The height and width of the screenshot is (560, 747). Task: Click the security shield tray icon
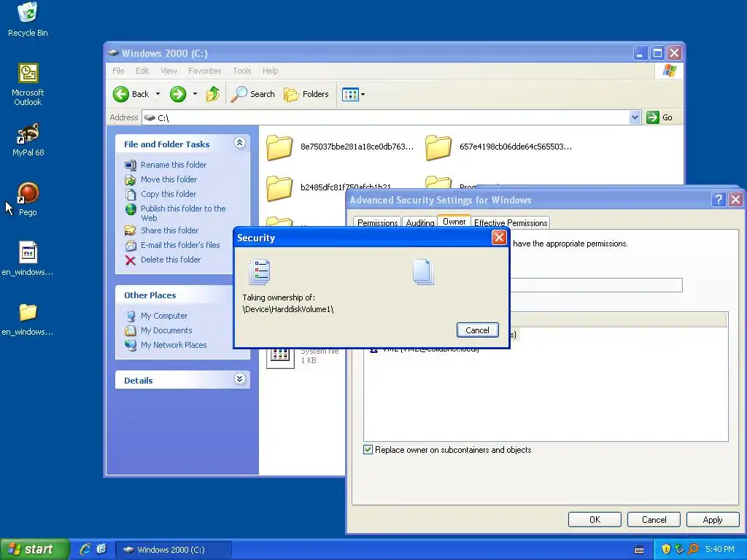[667, 550]
